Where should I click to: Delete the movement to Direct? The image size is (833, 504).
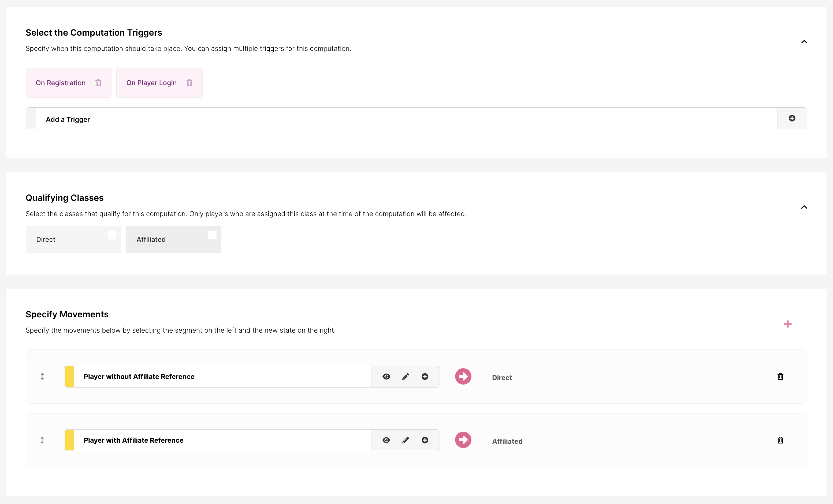tap(780, 376)
